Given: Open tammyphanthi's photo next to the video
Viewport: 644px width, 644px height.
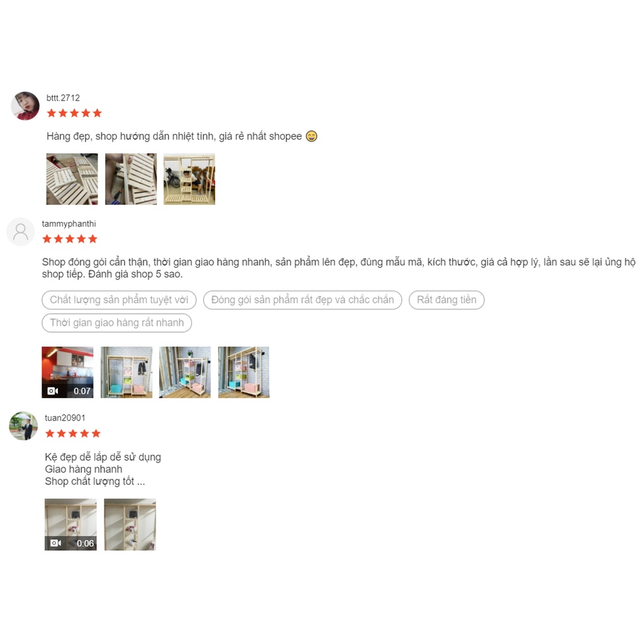Looking at the screenshot, I should click(x=126, y=372).
